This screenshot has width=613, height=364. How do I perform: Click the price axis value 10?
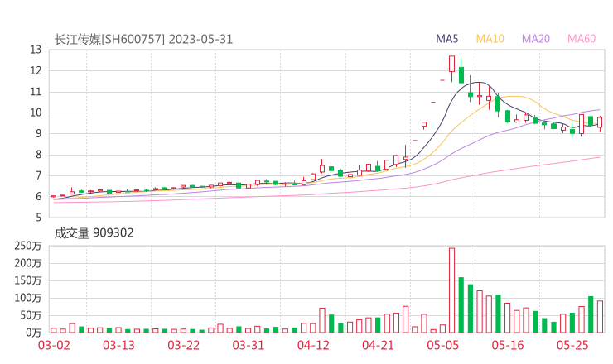[36, 113]
